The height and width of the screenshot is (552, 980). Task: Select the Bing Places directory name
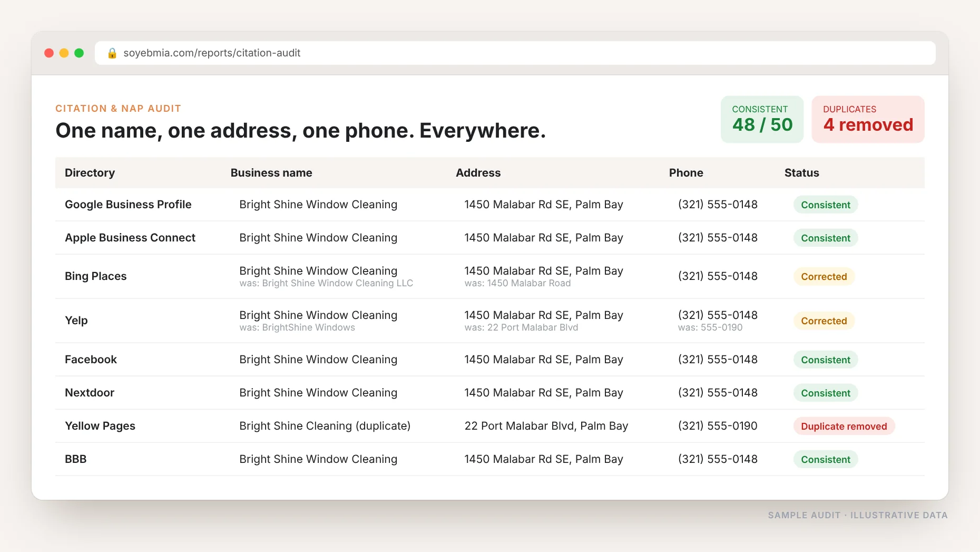click(x=96, y=276)
